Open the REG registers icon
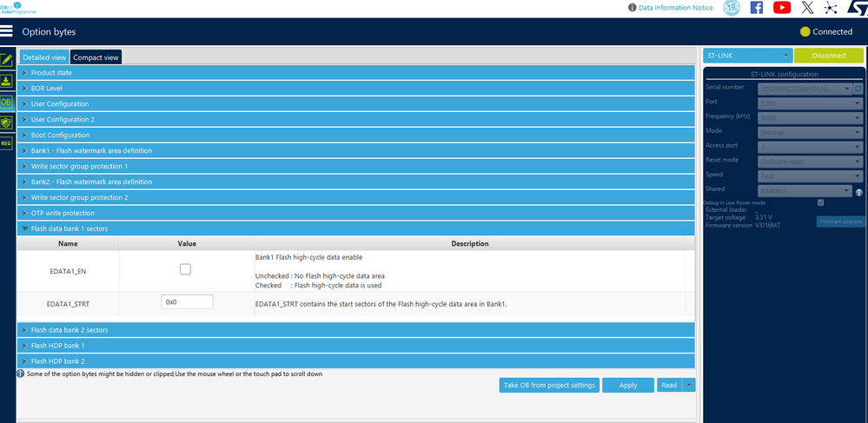The height and width of the screenshot is (423, 868). [6, 142]
